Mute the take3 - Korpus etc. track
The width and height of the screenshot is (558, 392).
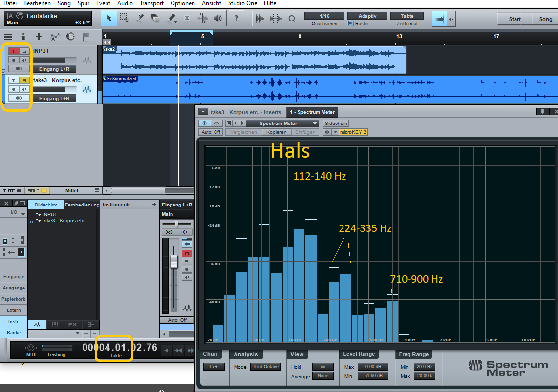click(14, 81)
